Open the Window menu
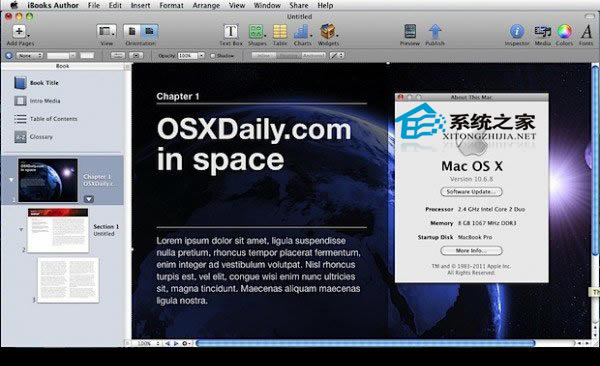 coord(267,5)
